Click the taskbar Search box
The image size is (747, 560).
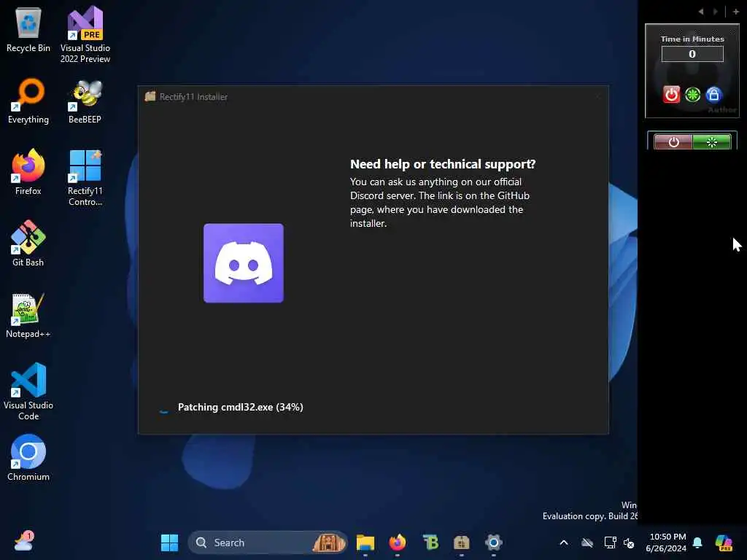[x=268, y=542]
